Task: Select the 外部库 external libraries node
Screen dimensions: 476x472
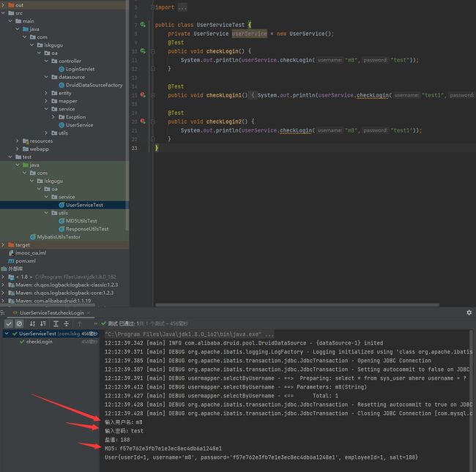Action: (x=15, y=269)
